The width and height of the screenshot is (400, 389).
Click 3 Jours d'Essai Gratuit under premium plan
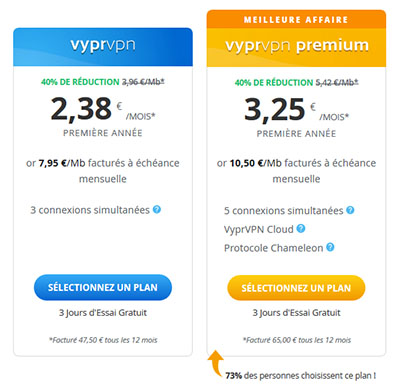point(296,313)
